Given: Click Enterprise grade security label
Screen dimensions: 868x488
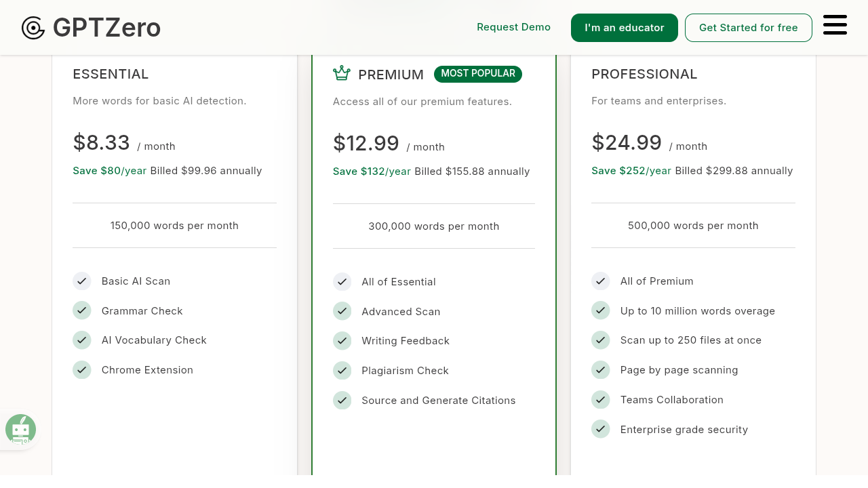Looking at the screenshot, I should click(x=684, y=430).
